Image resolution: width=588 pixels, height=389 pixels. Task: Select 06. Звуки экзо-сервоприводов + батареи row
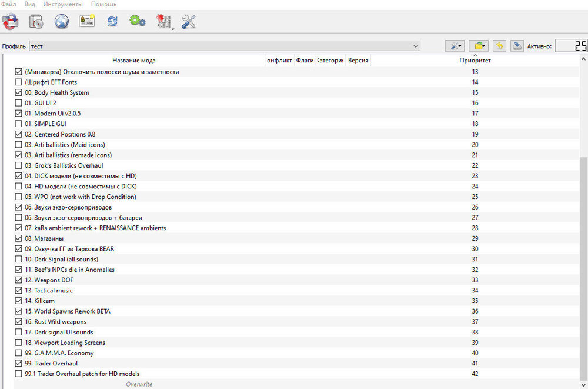[296, 217]
